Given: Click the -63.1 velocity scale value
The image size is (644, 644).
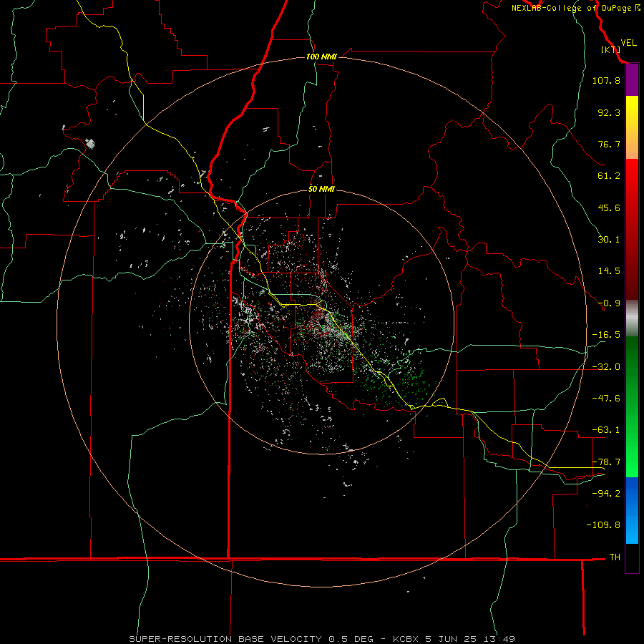Looking at the screenshot, I should 606,430.
